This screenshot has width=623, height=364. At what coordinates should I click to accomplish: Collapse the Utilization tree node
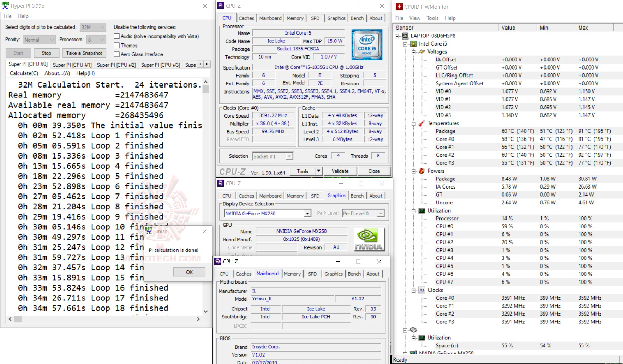tap(413, 211)
